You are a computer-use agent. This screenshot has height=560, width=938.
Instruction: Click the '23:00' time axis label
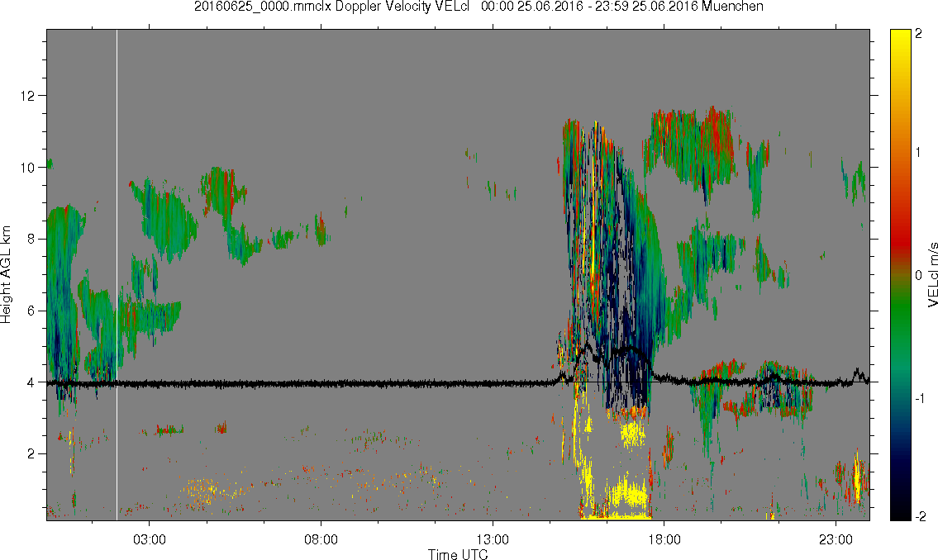coord(836,539)
